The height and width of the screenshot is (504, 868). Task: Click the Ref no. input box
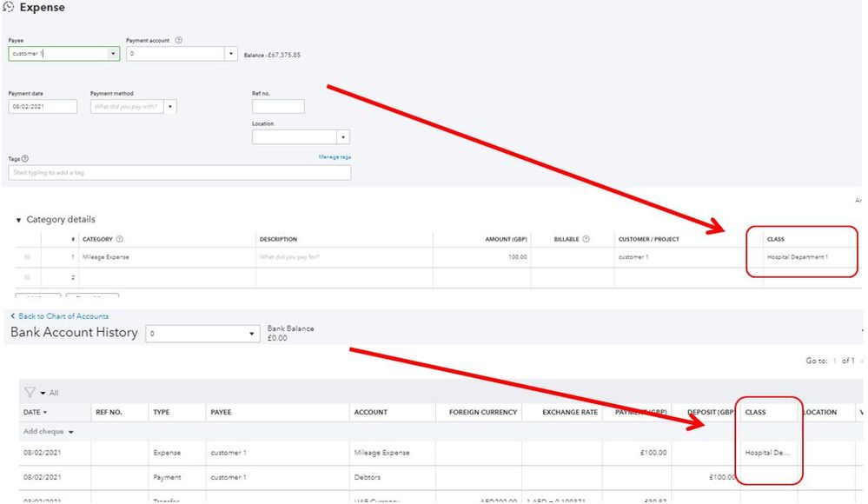[x=278, y=106]
